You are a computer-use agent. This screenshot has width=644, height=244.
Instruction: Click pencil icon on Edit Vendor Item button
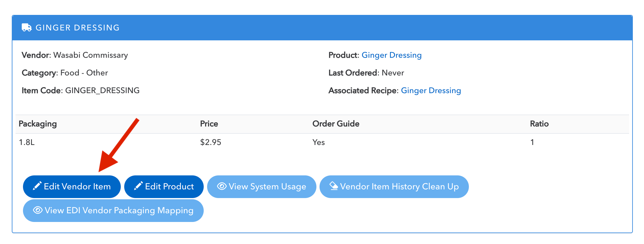(37, 186)
